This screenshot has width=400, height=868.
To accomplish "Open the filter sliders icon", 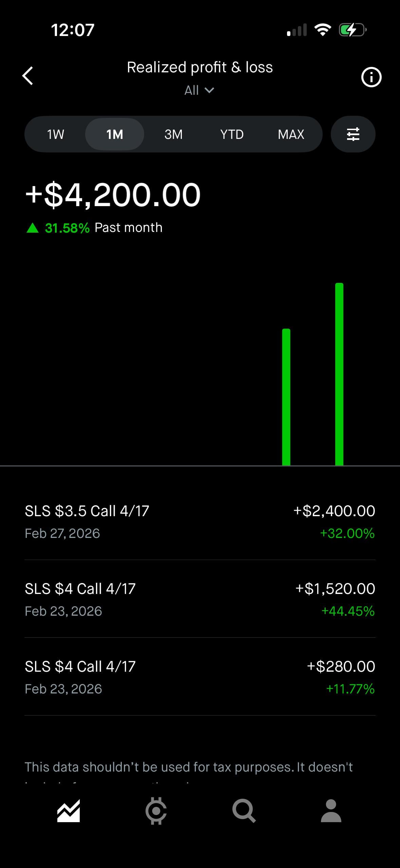I will (x=353, y=134).
